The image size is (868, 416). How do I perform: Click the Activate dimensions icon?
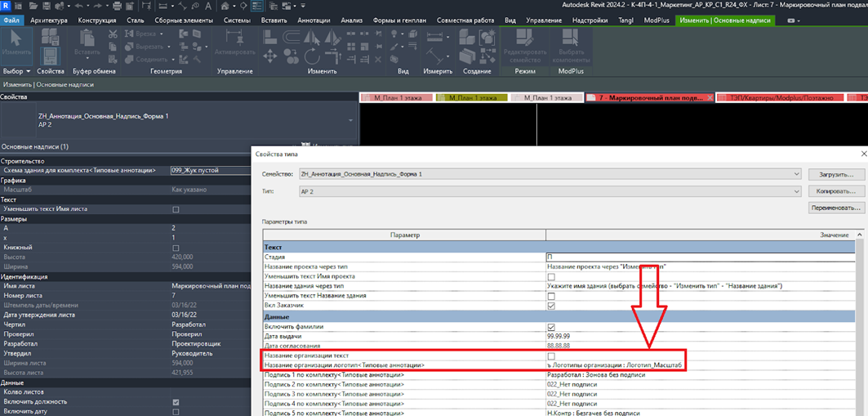pos(234,37)
